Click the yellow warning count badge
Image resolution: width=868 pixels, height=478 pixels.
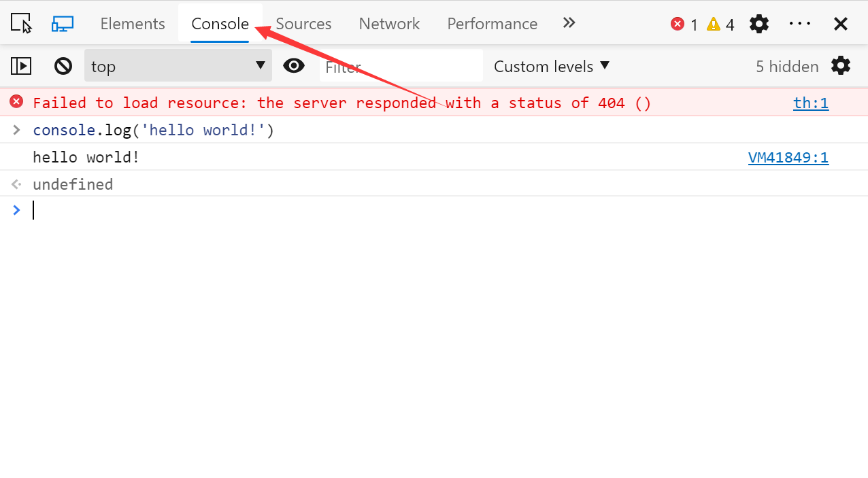click(720, 24)
